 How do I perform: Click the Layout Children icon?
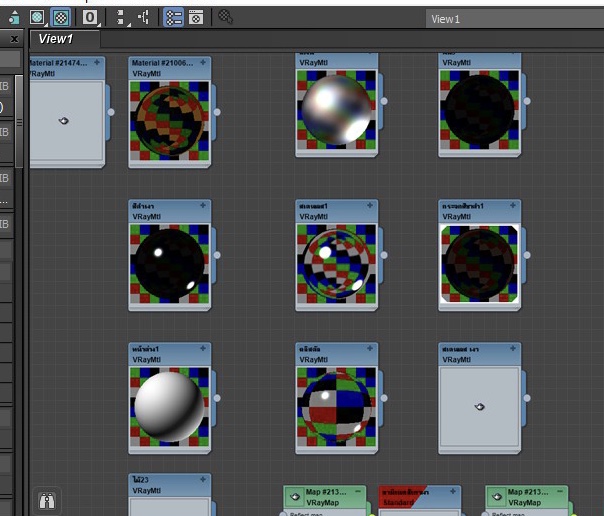143,17
